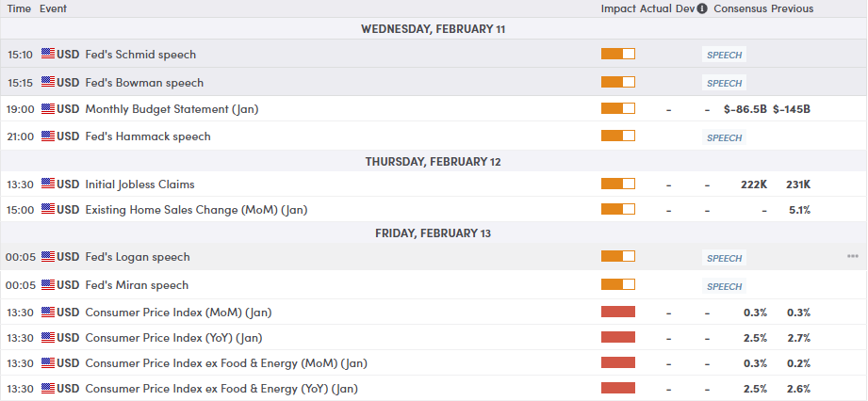The image size is (868, 401).
Task: Click the SPEECH badge for Fed's Bowman speech
Action: click(724, 83)
